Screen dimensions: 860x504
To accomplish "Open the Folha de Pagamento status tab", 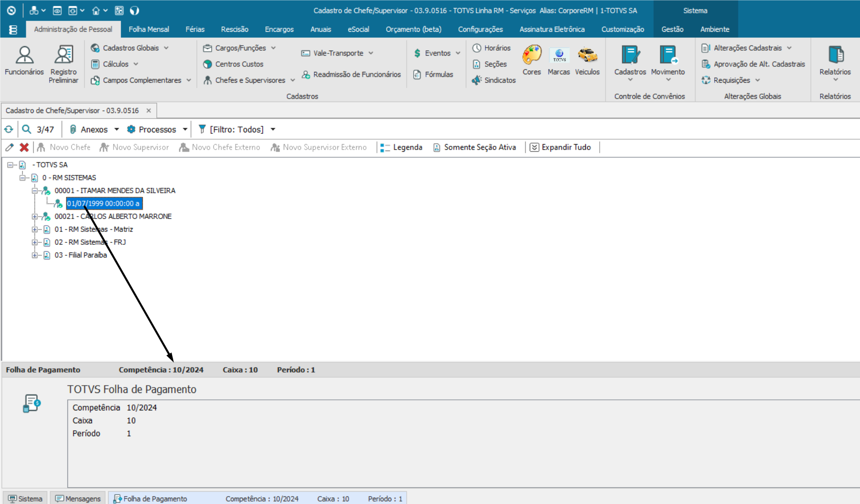I will click(257, 499).
